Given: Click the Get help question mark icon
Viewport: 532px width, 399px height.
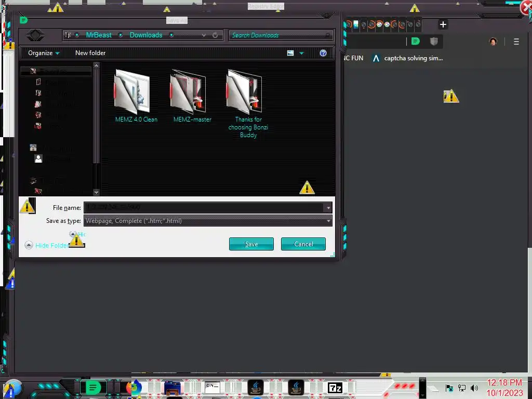Looking at the screenshot, I should coord(323,53).
